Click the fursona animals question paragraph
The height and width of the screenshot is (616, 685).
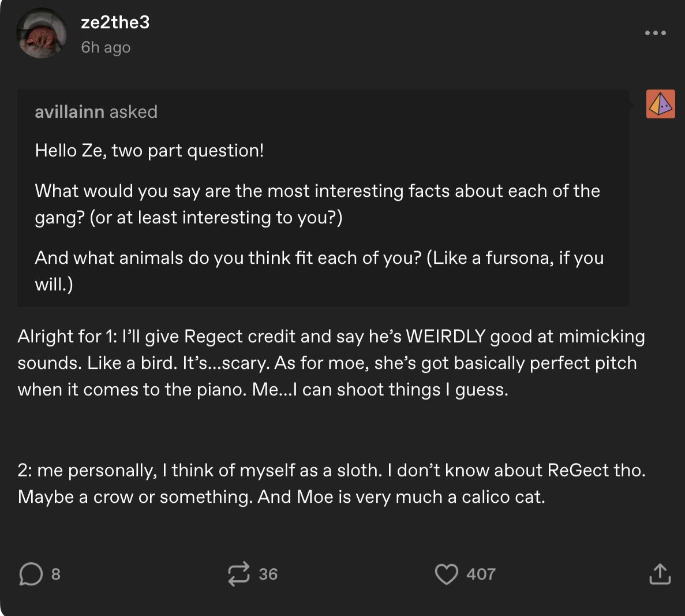point(319,270)
